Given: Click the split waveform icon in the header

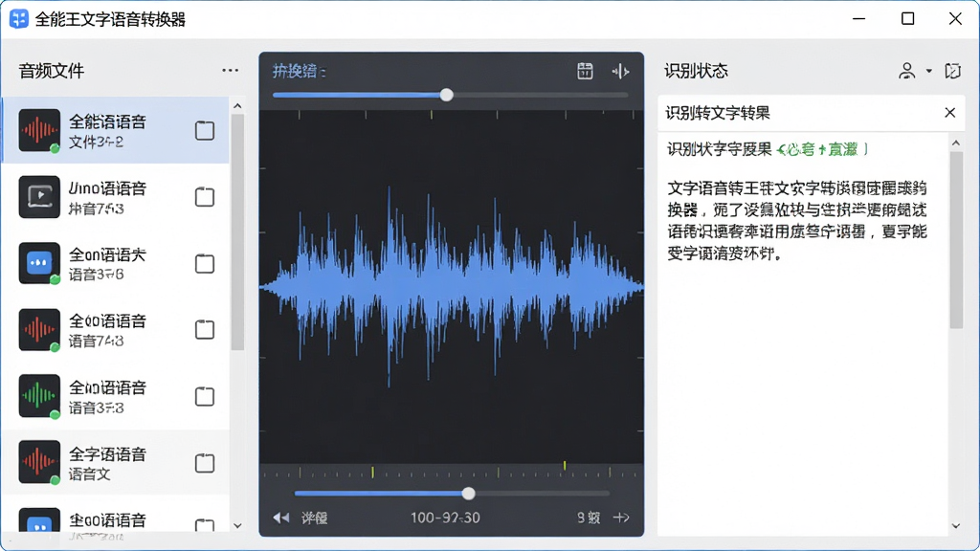Looking at the screenshot, I should 620,72.
